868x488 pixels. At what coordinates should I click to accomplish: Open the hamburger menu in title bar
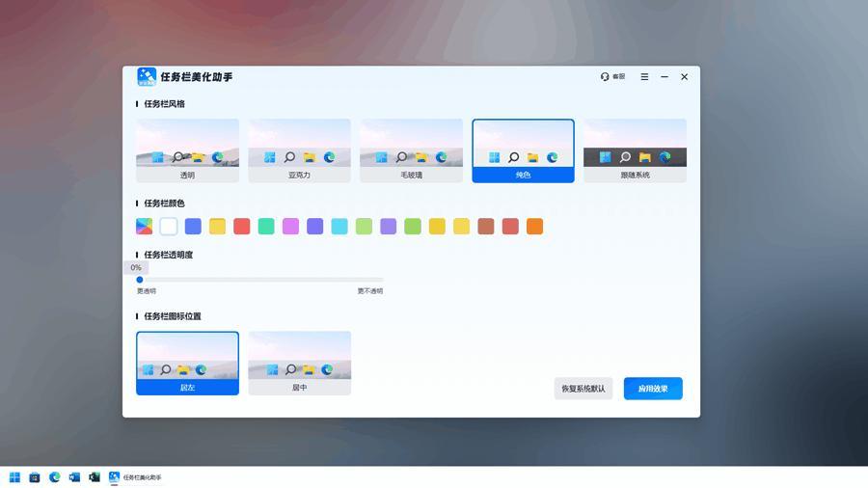pyautogui.click(x=644, y=77)
